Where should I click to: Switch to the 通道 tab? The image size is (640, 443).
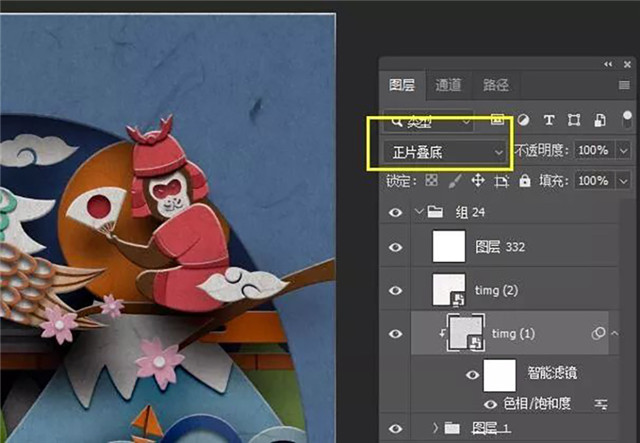click(449, 86)
